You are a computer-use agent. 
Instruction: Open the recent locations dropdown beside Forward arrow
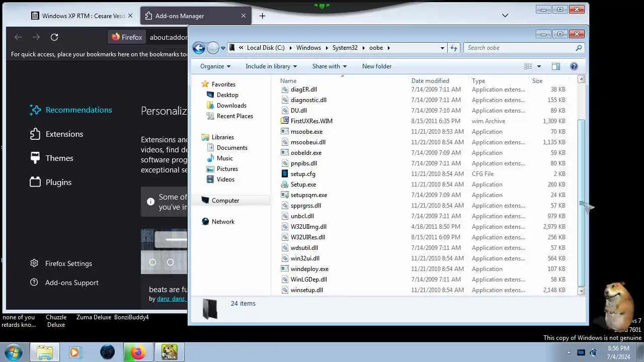click(x=223, y=48)
